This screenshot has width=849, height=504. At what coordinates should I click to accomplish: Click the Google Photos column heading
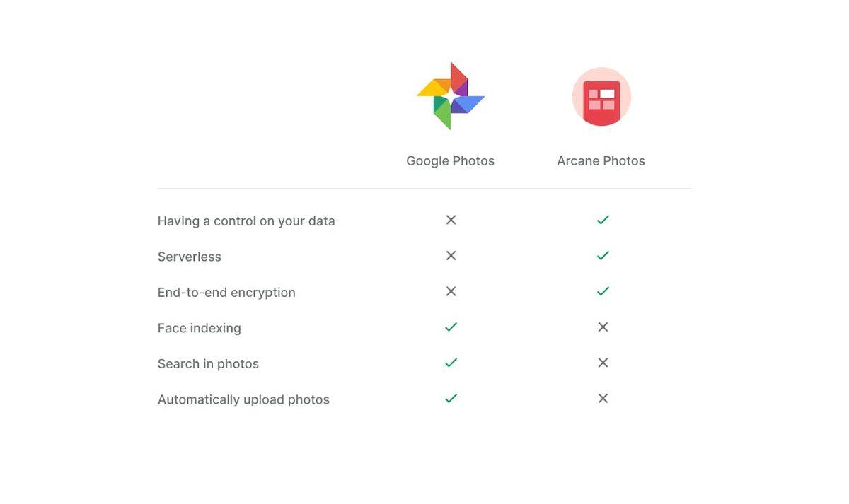click(450, 161)
